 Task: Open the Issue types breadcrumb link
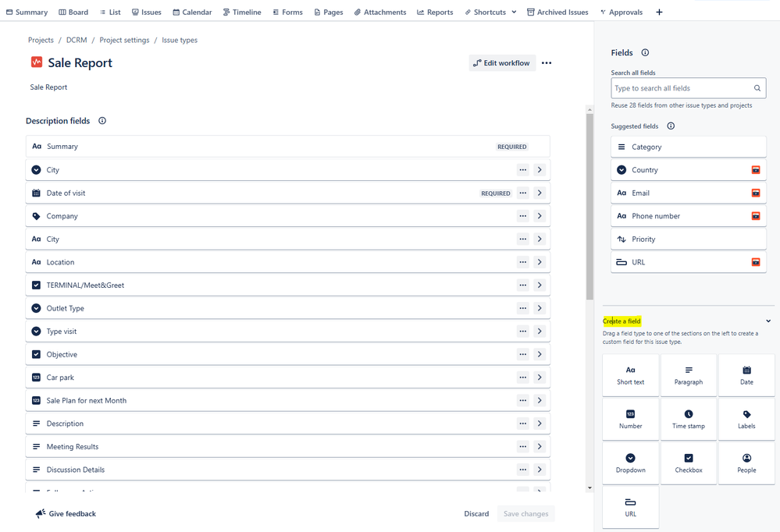[180, 41]
